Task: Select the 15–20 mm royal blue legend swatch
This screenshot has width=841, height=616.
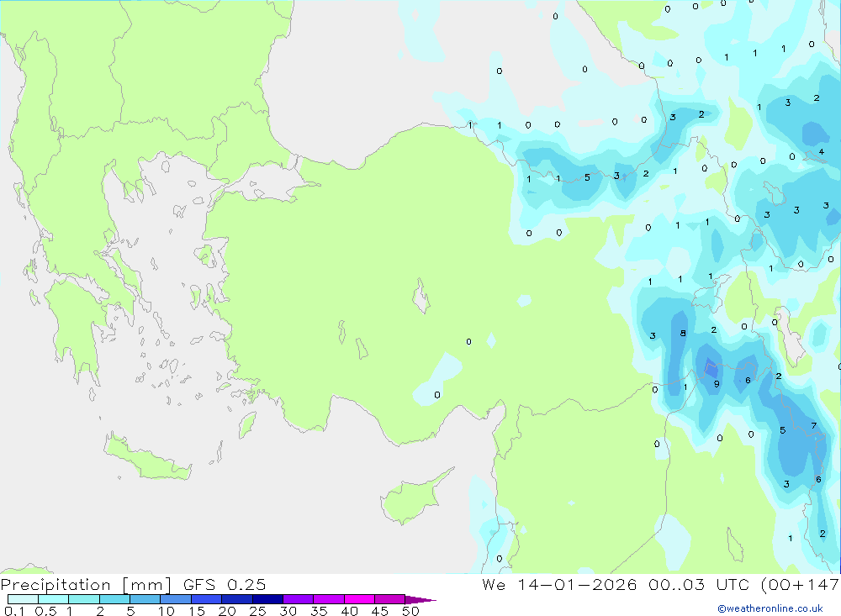Action: tap(206, 599)
